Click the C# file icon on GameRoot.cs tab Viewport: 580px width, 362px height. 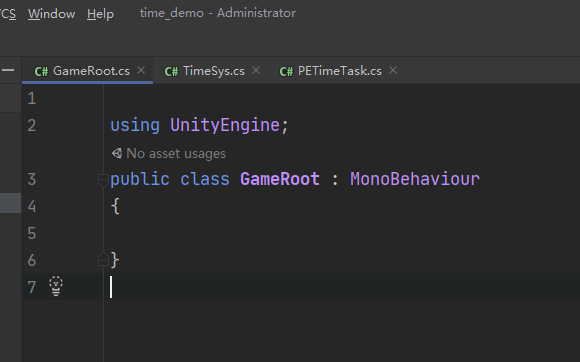tap(41, 71)
